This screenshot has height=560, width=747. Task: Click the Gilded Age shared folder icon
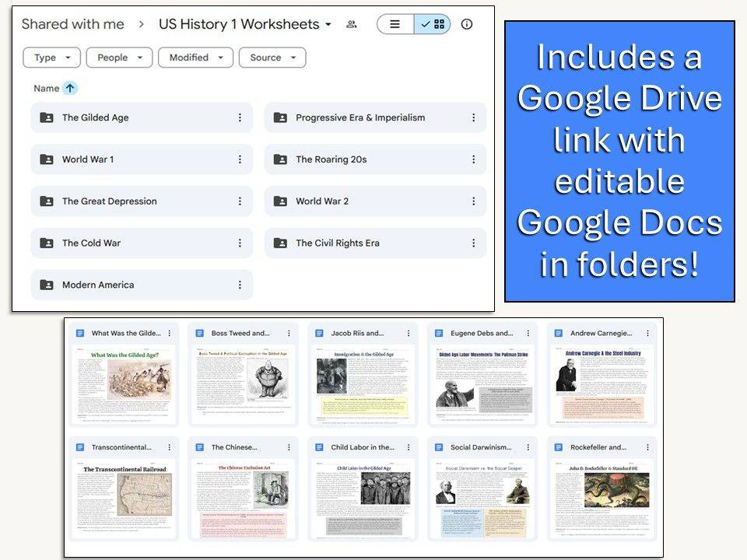[x=47, y=117]
